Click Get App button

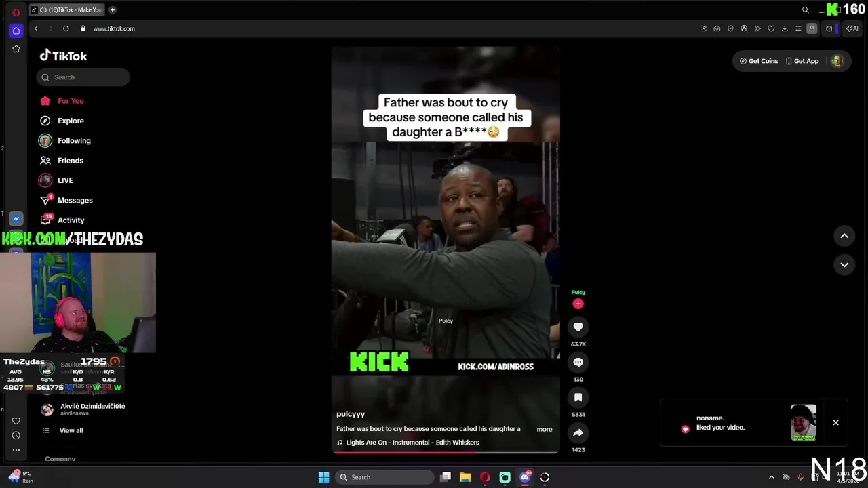pyautogui.click(x=802, y=61)
